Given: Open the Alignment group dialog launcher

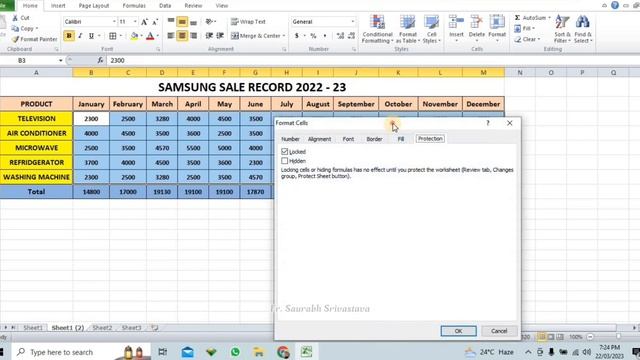Looking at the screenshot, I should (284, 49).
